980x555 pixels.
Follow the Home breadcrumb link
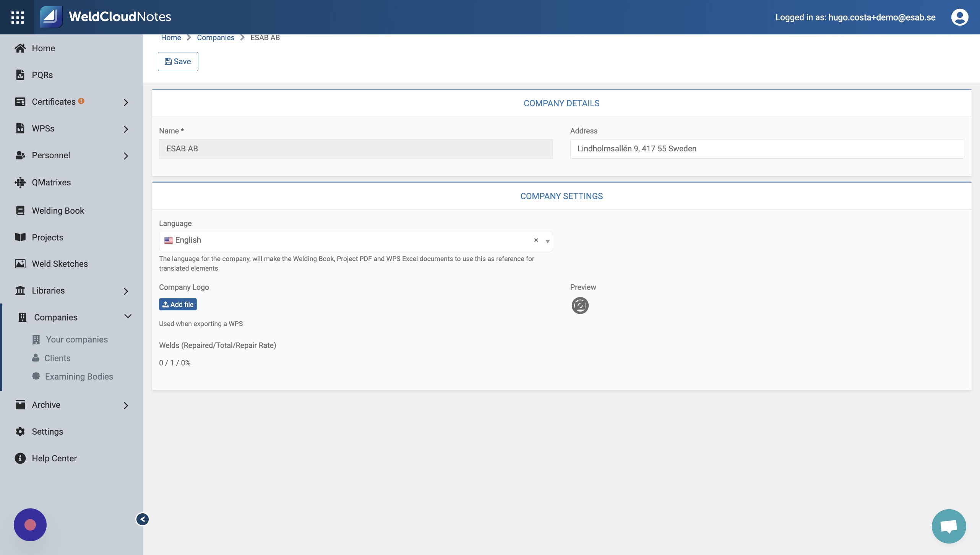tap(171, 37)
